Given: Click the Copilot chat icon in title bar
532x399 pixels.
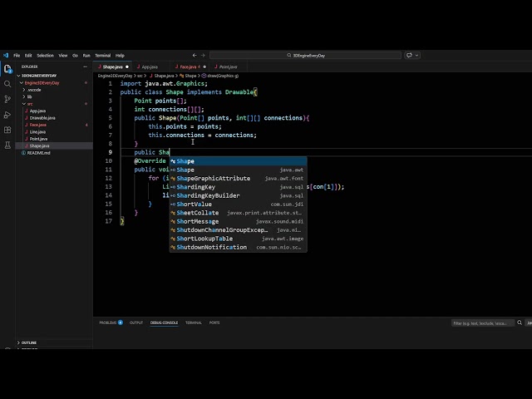Looking at the screenshot, I should click(x=409, y=56).
